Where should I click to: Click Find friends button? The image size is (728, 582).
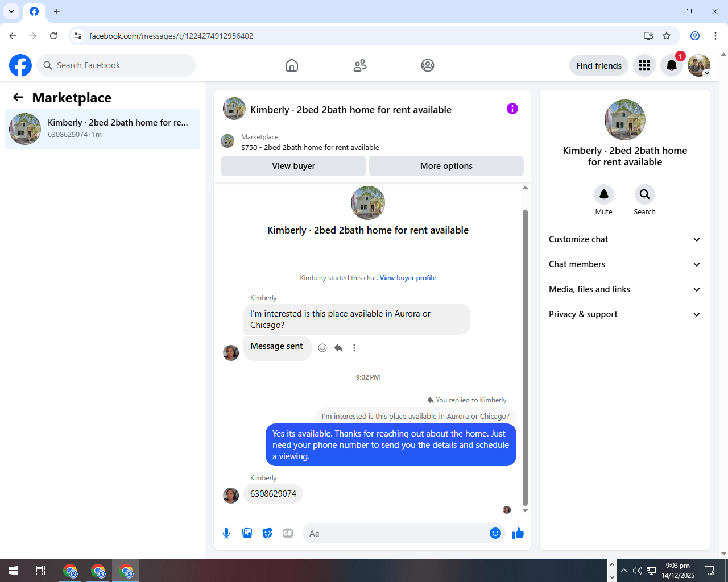coord(599,65)
